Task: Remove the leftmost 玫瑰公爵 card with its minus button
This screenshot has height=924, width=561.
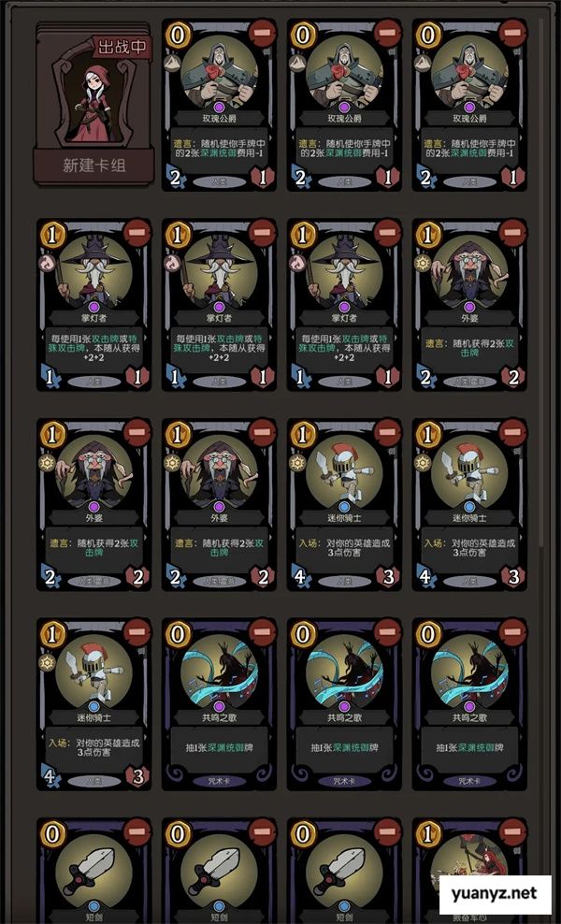Action: tap(262, 33)
